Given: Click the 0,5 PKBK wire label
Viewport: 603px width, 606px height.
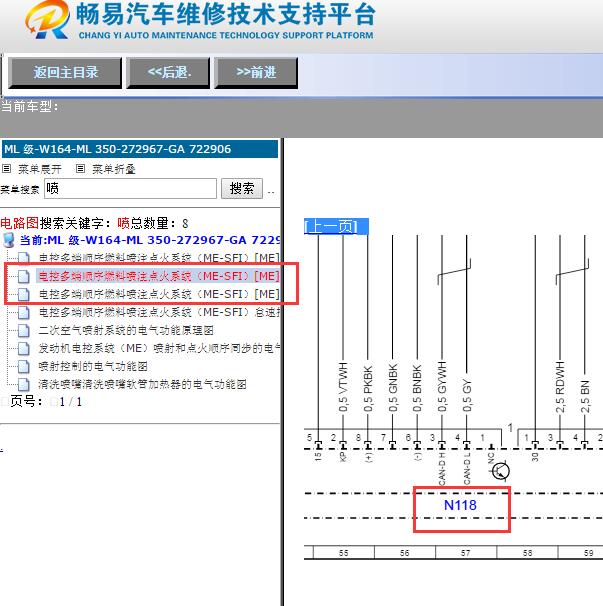Looking at the screenshot, I should [x=368, y=389].
